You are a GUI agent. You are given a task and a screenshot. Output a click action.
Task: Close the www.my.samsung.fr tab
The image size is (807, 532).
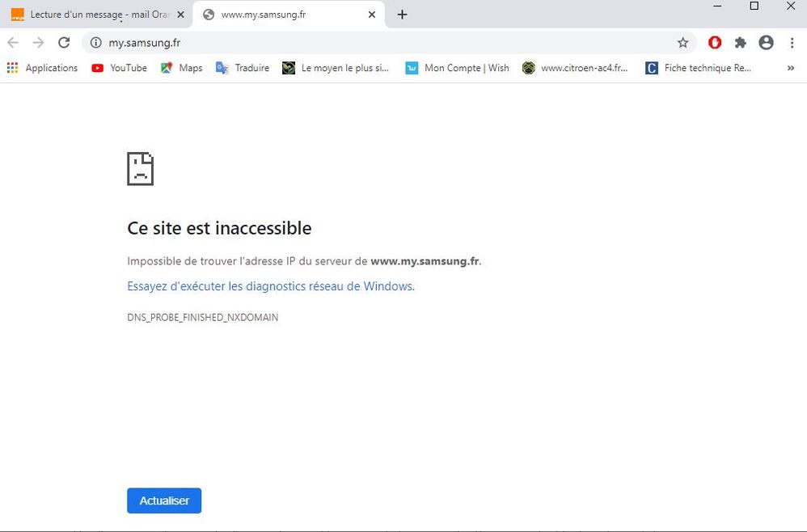point(372,15)
